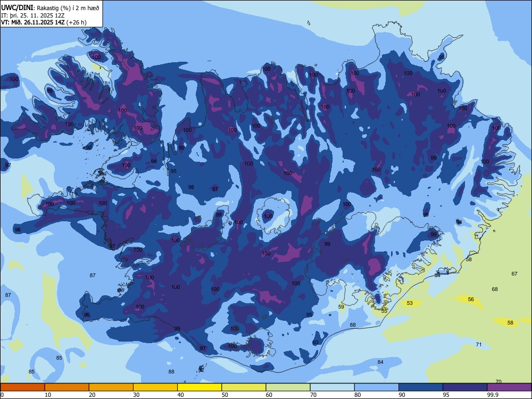The height and width of the screenshot is (399, 532).
Task: Click the '0' label on the color scale
Action: tap(2, 395)
